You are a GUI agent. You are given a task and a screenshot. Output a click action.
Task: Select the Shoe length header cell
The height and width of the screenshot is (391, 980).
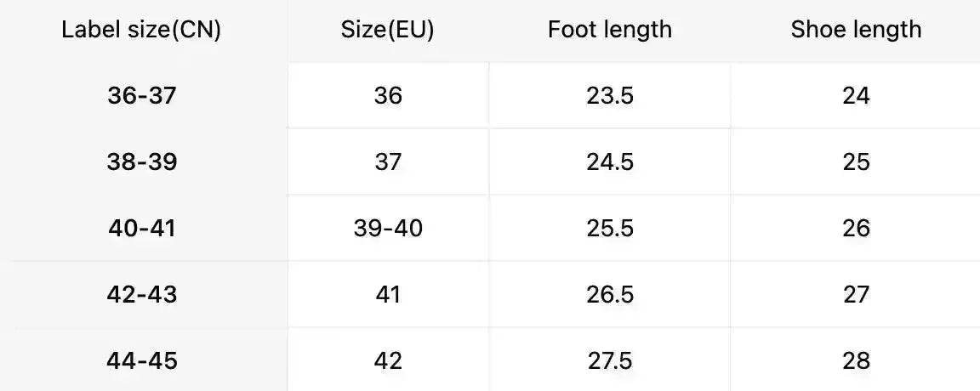[856, 30]
